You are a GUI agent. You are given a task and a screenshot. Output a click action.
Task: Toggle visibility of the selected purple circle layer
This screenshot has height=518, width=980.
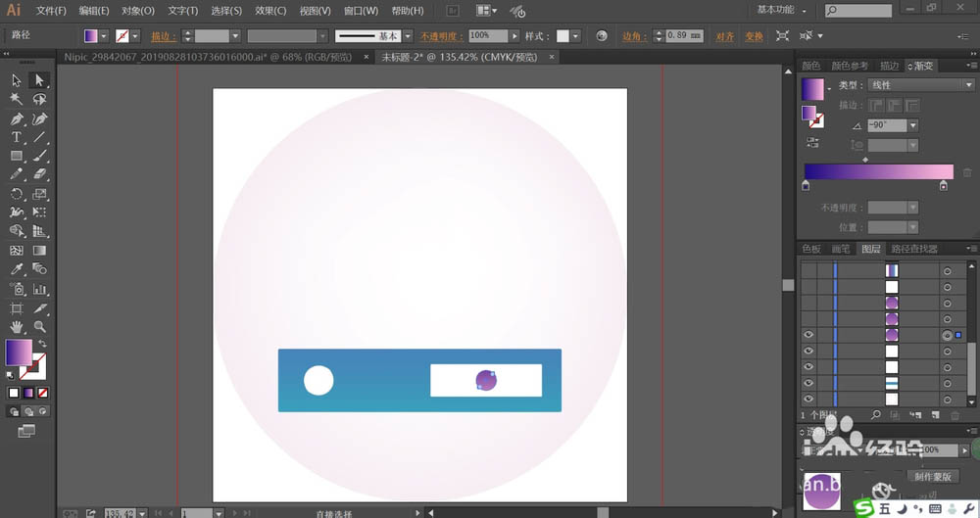click(x=808, y=335)
